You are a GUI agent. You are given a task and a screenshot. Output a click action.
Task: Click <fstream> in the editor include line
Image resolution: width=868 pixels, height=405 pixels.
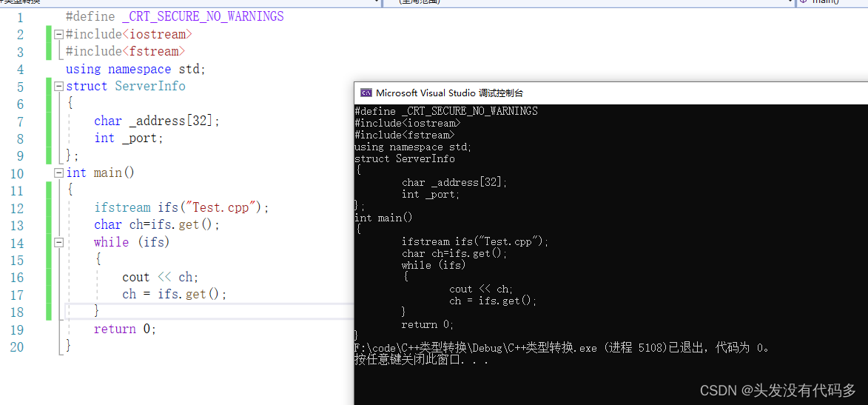point(153,52)
